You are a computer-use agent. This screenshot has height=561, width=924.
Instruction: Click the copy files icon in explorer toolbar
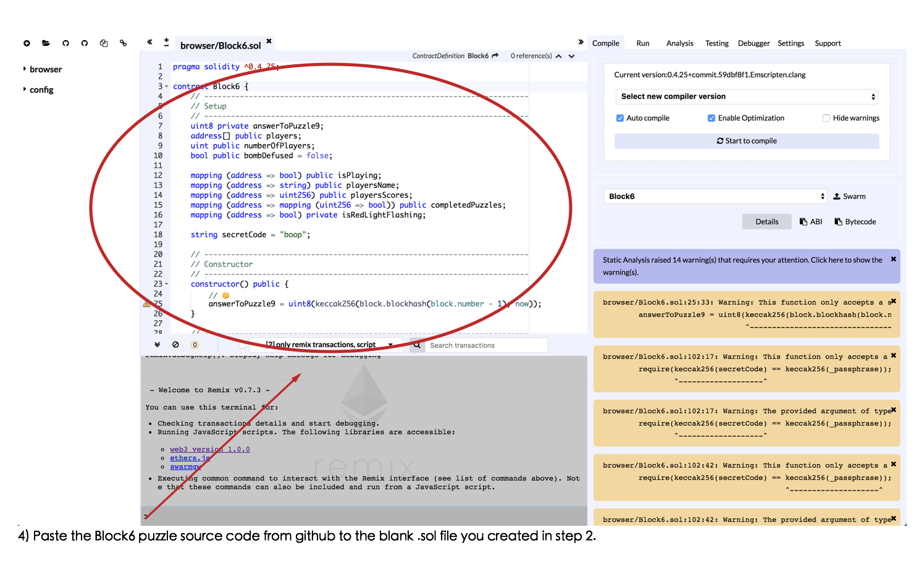104,43
